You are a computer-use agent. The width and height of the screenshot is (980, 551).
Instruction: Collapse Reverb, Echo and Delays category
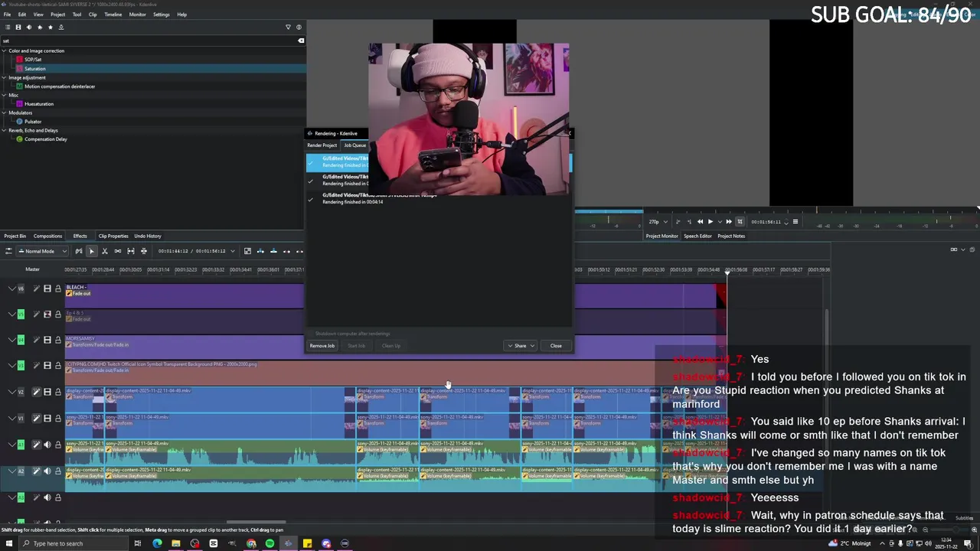pos(4,130)
